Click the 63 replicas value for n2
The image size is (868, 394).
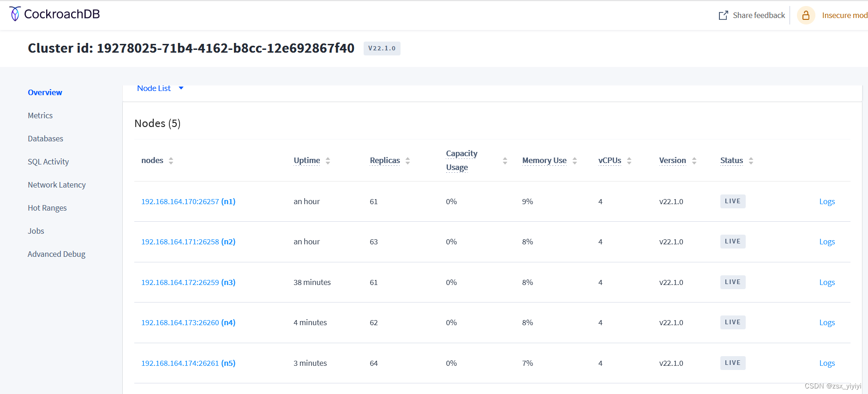(374, 242)
